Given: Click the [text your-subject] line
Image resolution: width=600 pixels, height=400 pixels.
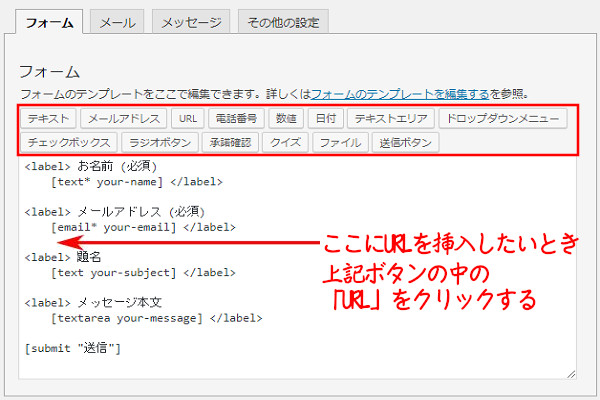Looking at the screenshot, I should pos(143,273).
